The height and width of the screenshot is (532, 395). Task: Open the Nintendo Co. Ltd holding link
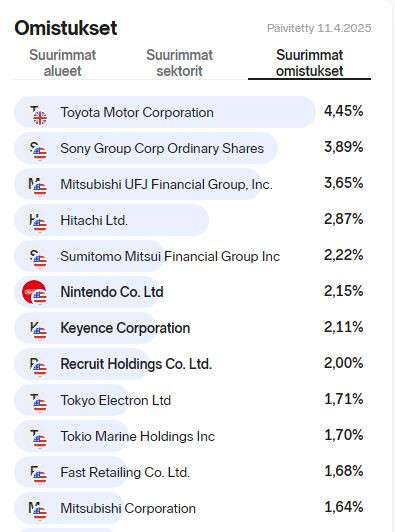click(112, 292)
